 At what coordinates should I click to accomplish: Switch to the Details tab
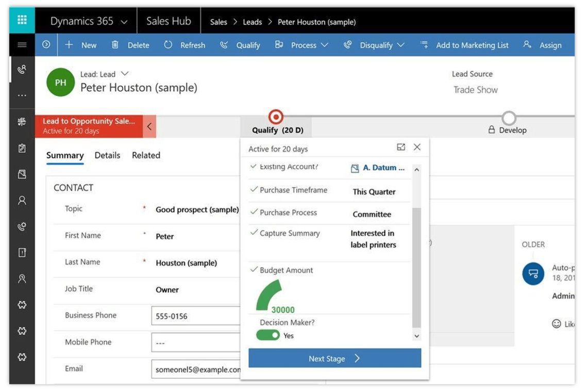click(107, 155)
